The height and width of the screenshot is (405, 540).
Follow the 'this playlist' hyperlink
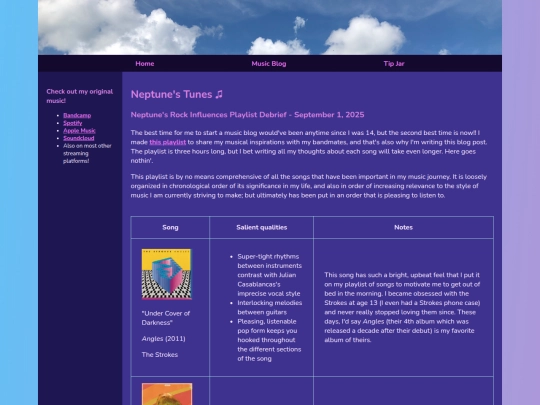click(168, 142)
